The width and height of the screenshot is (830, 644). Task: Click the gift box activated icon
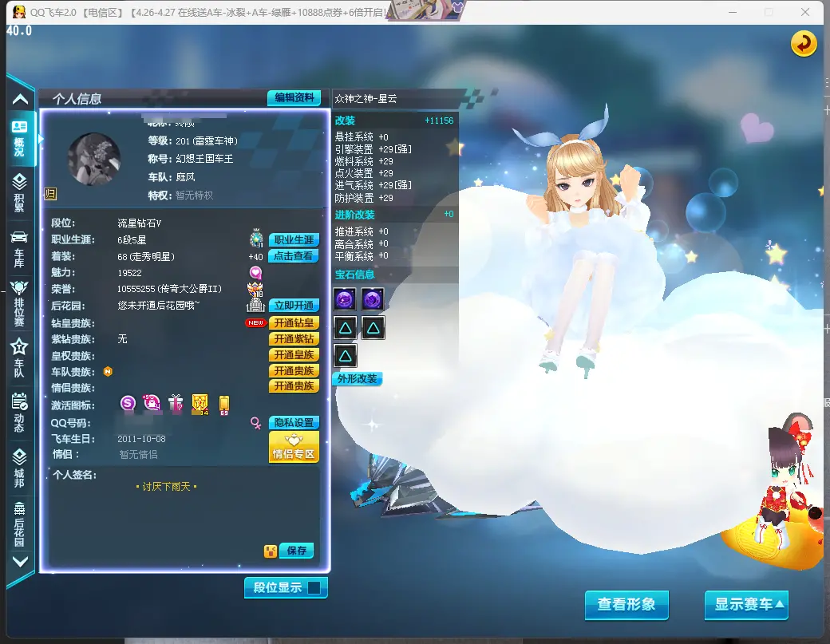click(176, 404)
